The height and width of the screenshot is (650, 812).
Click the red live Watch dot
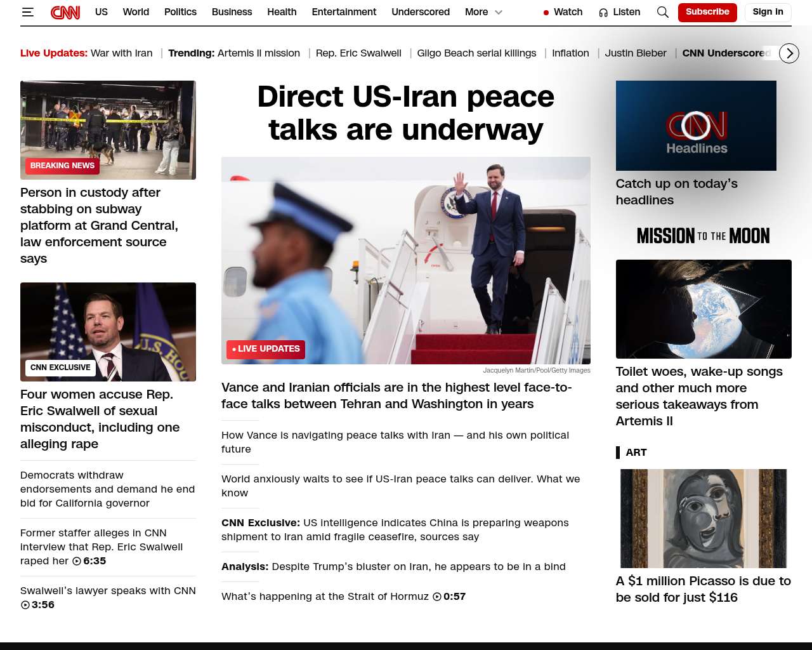(x=546, y=13)
